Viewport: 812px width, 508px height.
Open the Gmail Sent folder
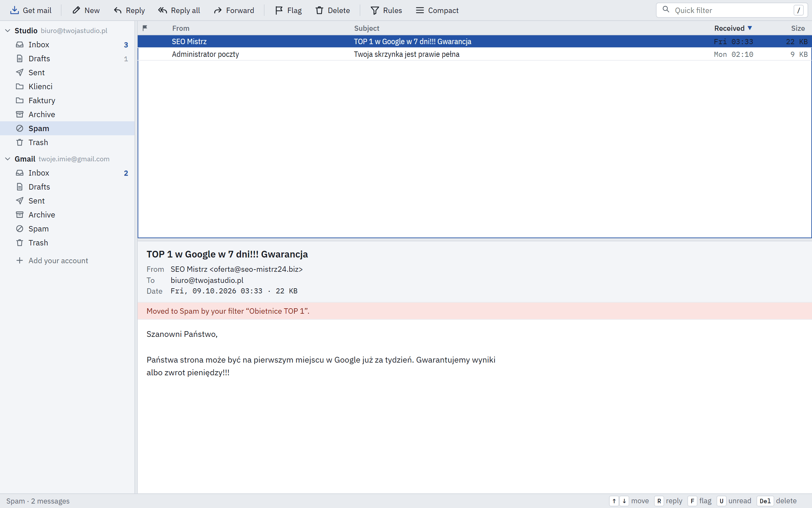[67, 201]
